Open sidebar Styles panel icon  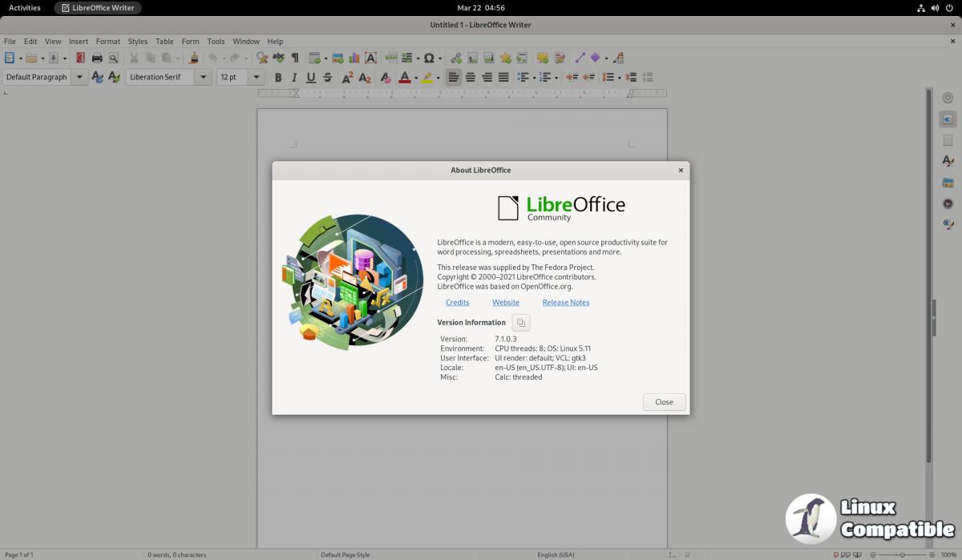tap(948, 161)
